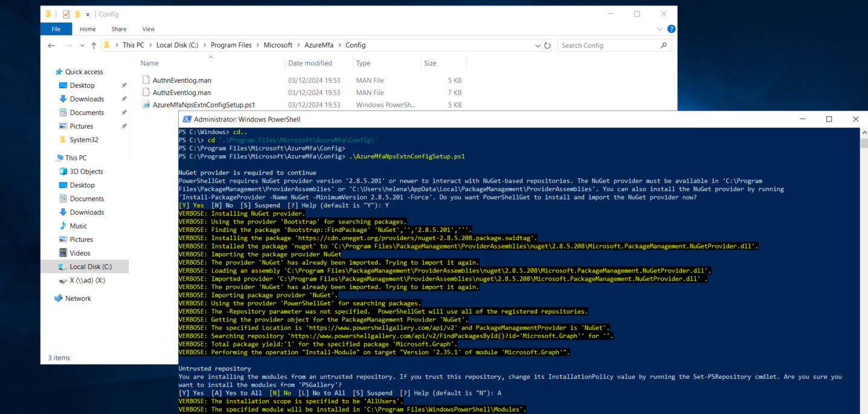
Task: Click the Program Files breadcrumb
Action: click(x=231, y=45)
